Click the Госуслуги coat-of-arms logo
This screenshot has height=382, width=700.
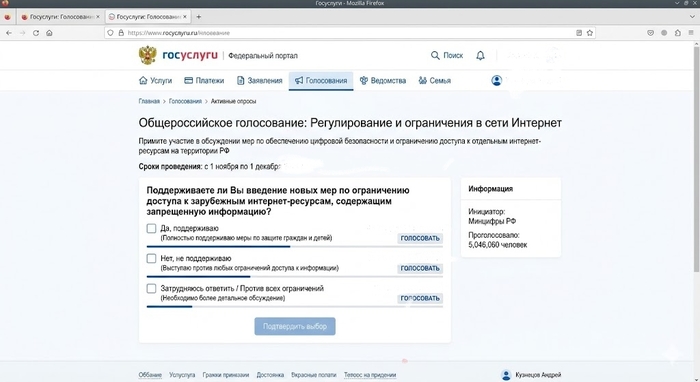tap(147, 55)
